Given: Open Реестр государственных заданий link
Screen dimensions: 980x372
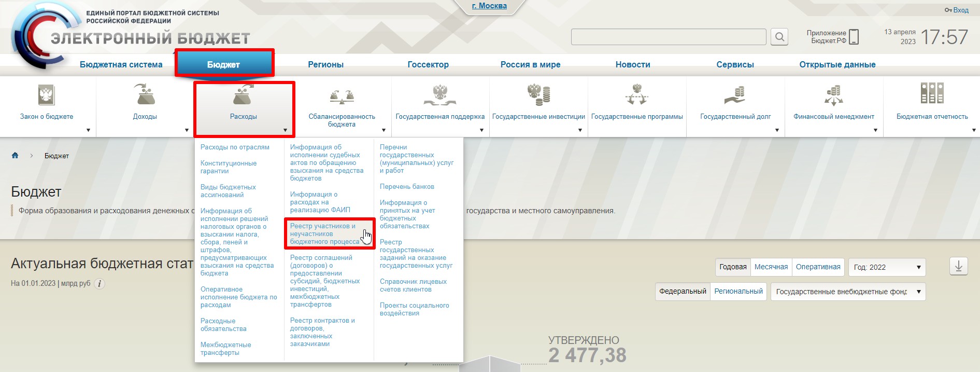Looking at the screenshot, I should point(416,254).
